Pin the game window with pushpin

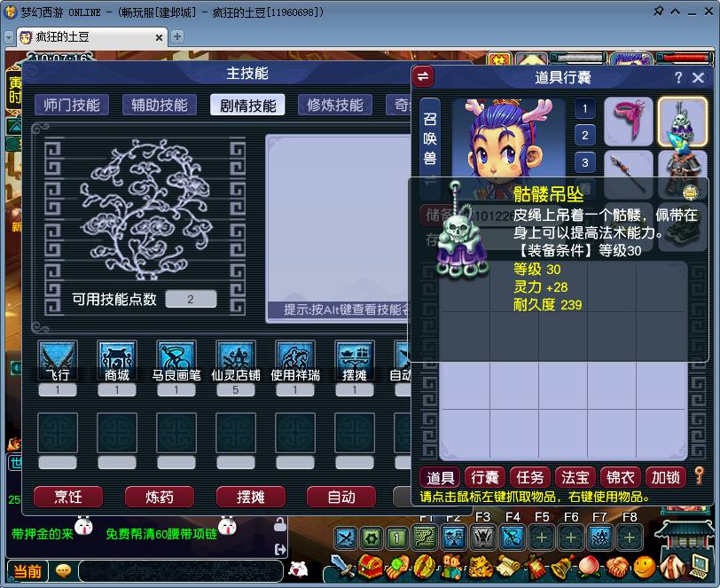[x=658, y=11]
